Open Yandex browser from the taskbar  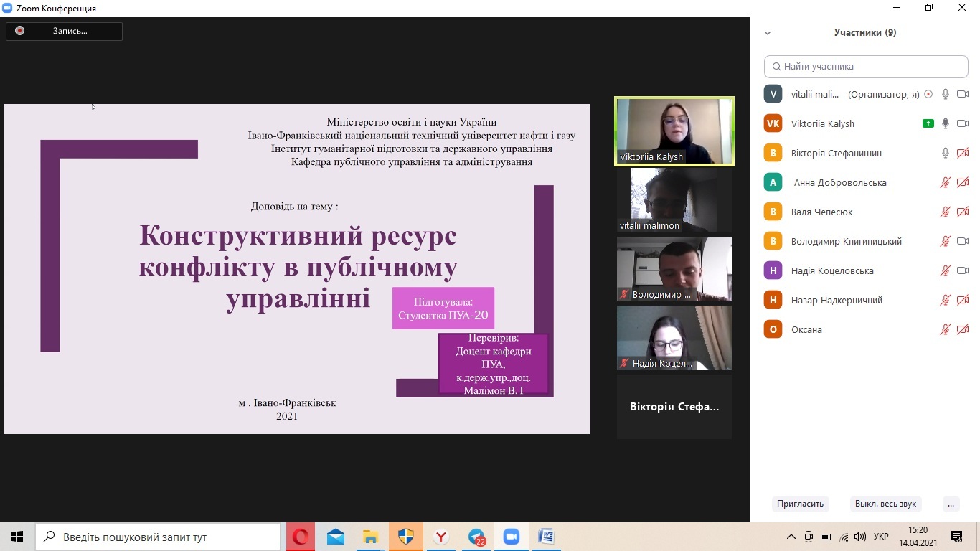coord(441,537)
